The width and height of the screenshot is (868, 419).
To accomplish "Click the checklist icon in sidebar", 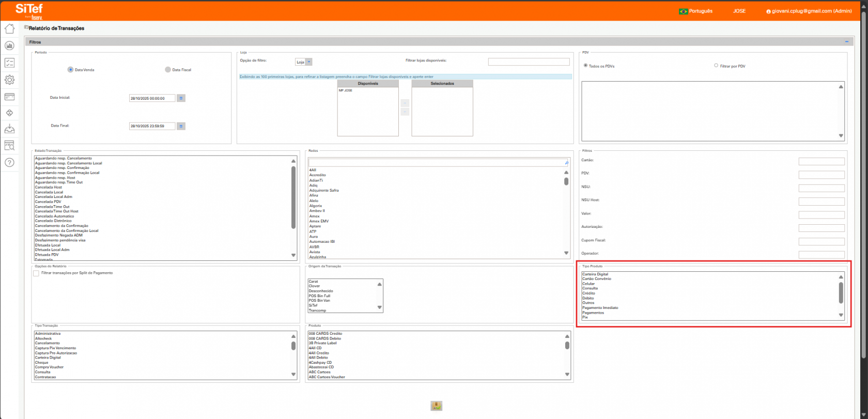I will point(9,63).
